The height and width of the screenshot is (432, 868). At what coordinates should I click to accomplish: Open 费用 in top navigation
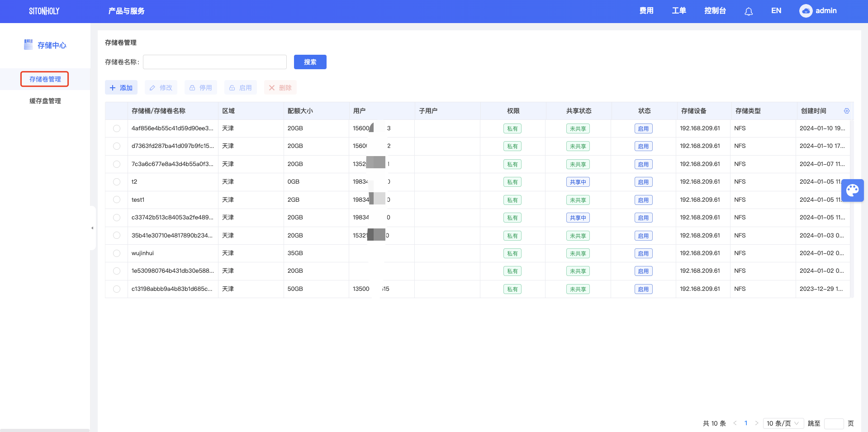pyautogui.click(x=646, y=11)
